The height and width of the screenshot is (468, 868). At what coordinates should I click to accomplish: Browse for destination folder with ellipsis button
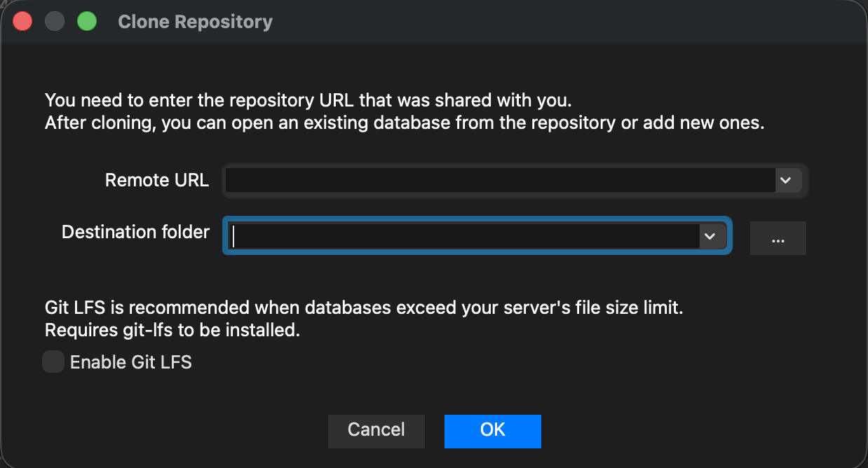tap(778, 238)
